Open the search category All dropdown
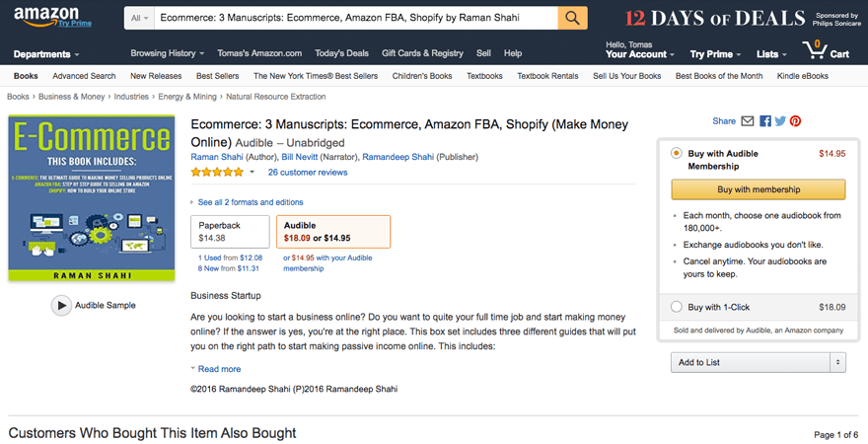868x444 pixels. click(138, 18)
